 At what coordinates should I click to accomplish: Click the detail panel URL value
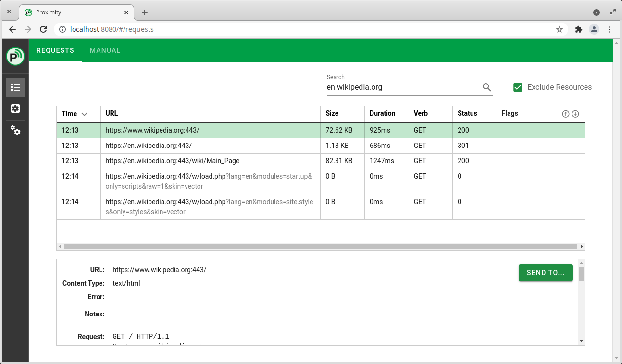[x=160, y=270]
